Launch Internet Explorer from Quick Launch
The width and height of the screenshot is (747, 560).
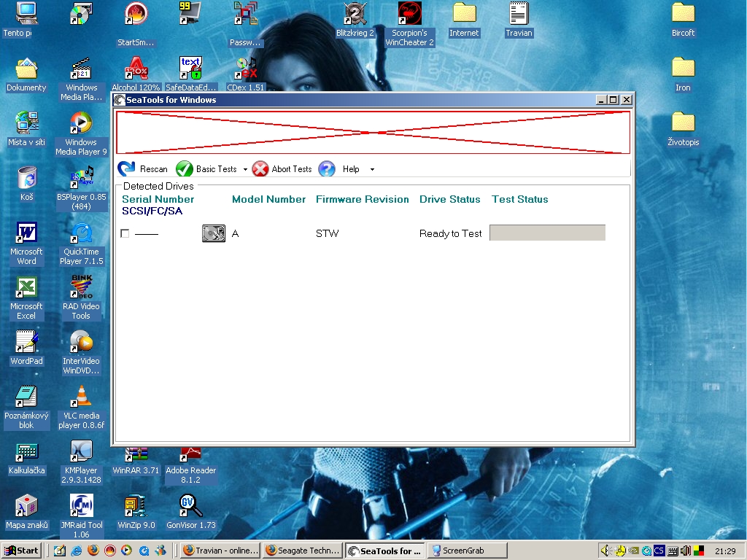tap(76, 551)
